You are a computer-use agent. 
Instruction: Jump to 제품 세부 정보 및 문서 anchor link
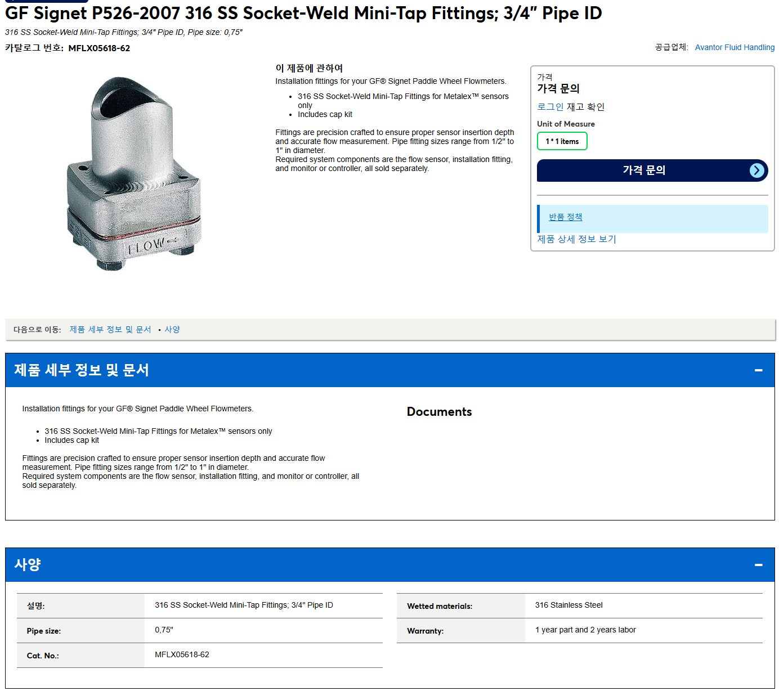110,330
